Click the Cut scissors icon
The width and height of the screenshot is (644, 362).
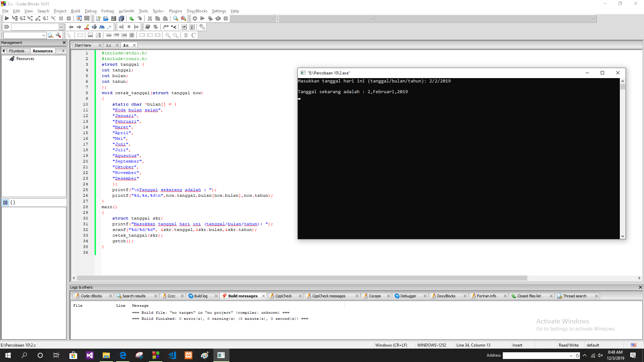150,18
